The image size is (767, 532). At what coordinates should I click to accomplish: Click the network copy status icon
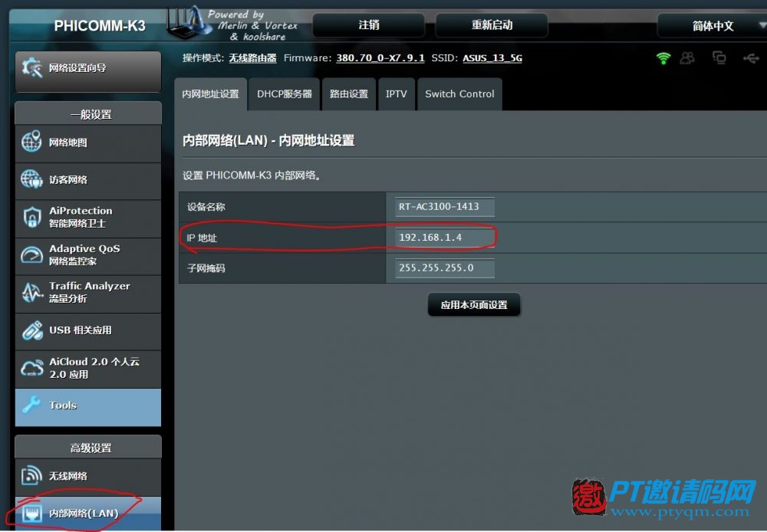click(x=719, y=58)
